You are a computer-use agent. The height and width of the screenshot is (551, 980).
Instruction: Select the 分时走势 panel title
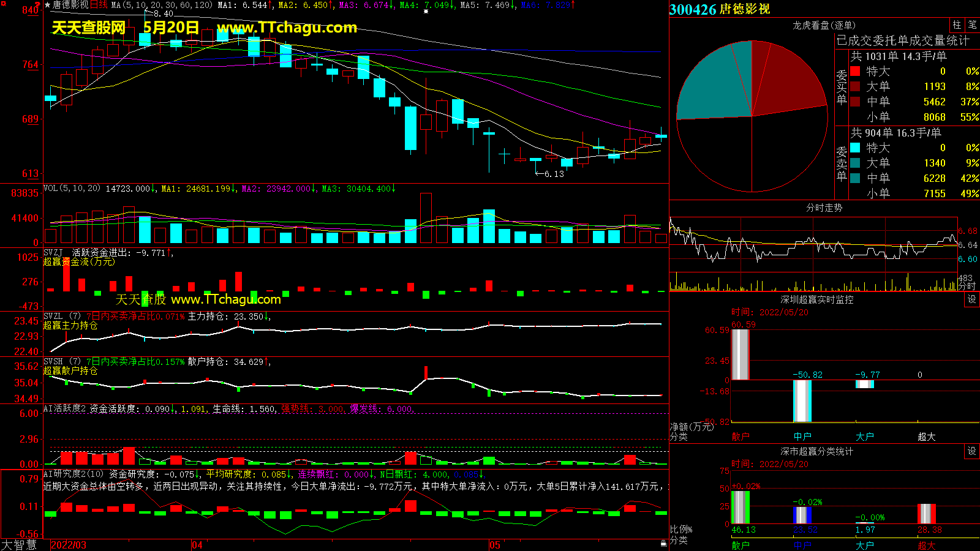point(824,208)
